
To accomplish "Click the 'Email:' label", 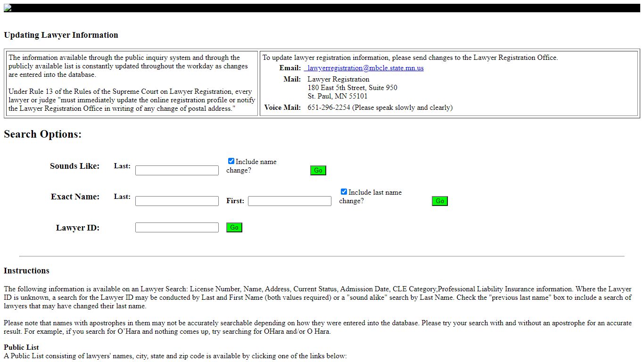I will pos(290,68).
